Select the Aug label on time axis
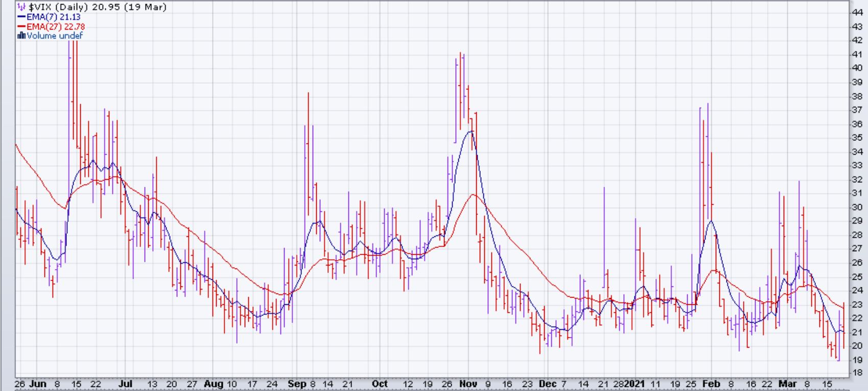 (x=214, y=384)
